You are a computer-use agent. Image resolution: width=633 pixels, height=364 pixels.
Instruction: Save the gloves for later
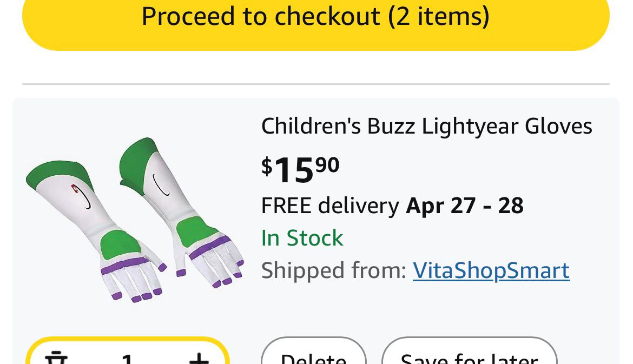[469, 357]
